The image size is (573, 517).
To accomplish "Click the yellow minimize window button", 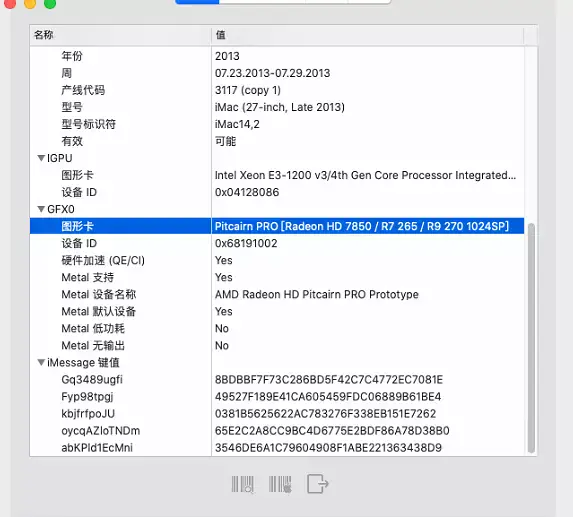I will 30,3.
